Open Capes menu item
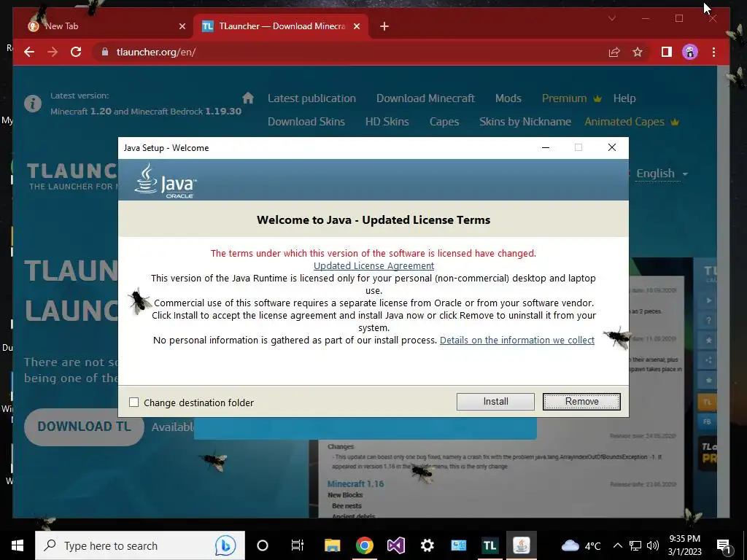This screenshot has height=560, width=747. coord(444,122)
